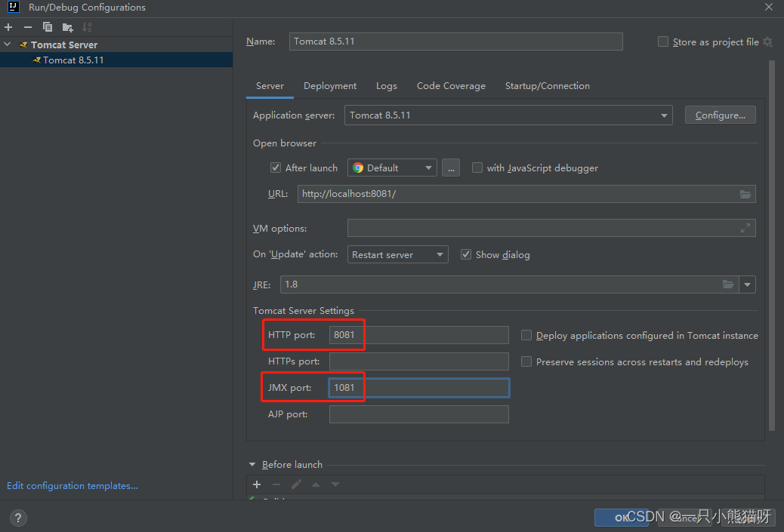Switch to the Code Coverage tab

coord(451,86)
